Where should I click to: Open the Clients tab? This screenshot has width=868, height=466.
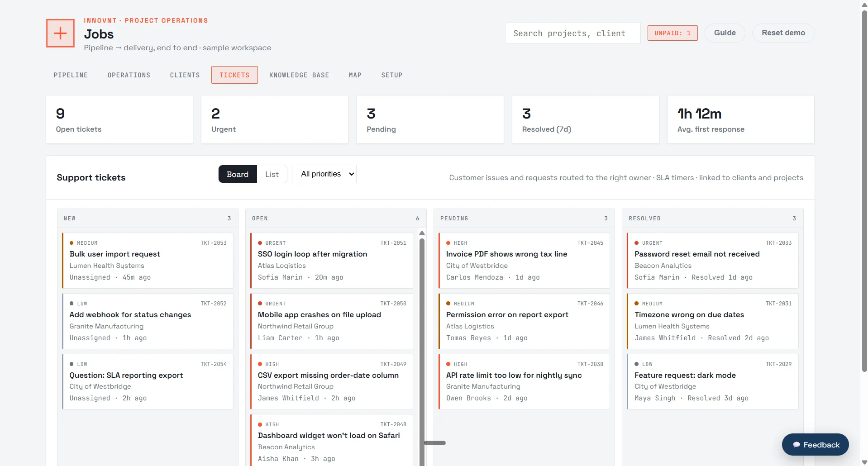(185, 75)
